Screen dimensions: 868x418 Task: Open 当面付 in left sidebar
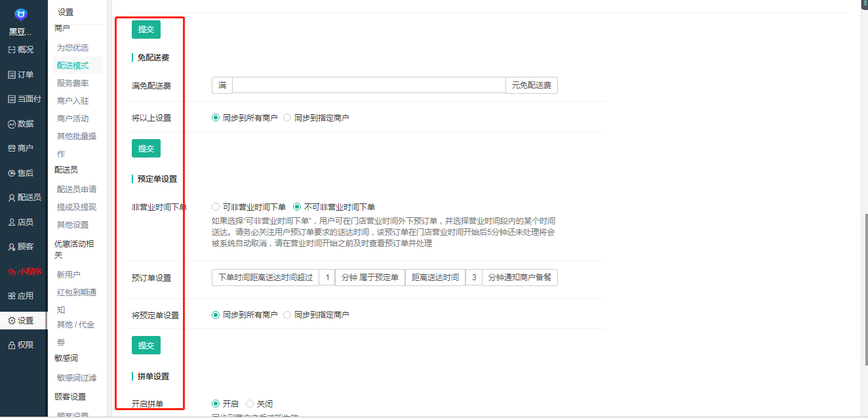[24, 99]
